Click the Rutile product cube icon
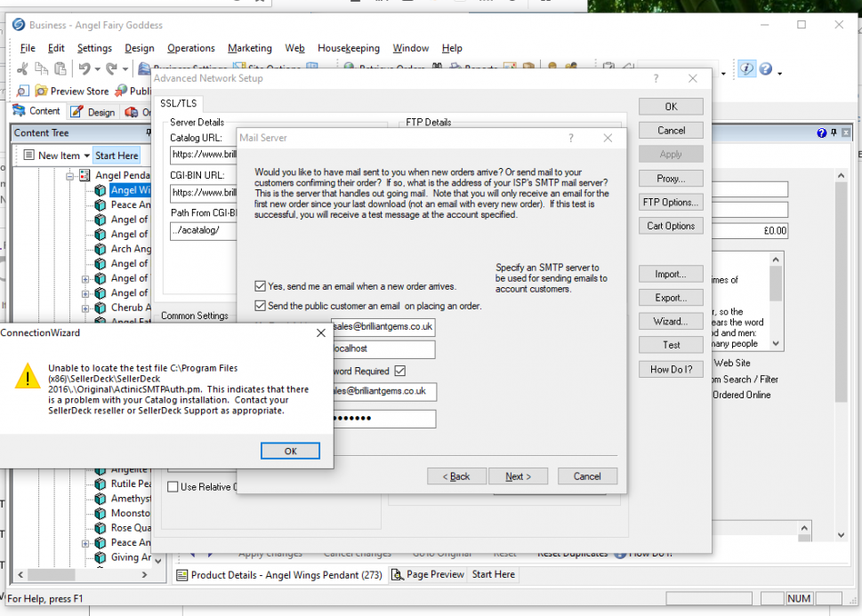Screen dimensions: 862x616 point(101,484)
